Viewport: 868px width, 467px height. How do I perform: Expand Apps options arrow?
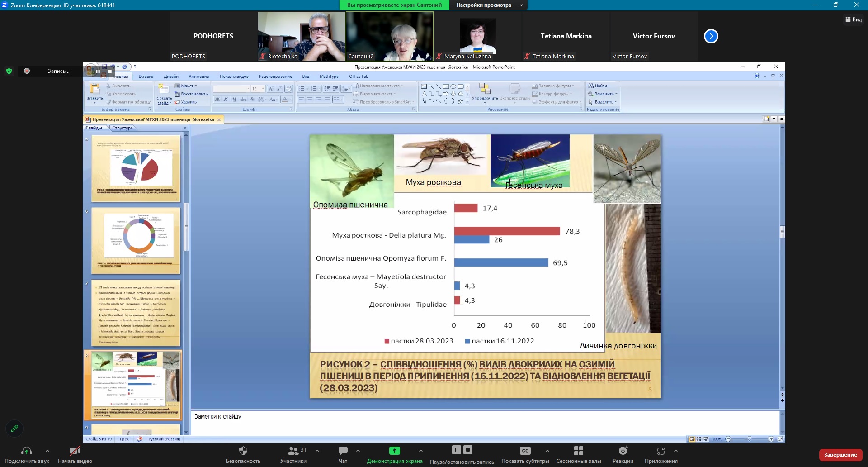pyautogui.click(x=676, y=451)
